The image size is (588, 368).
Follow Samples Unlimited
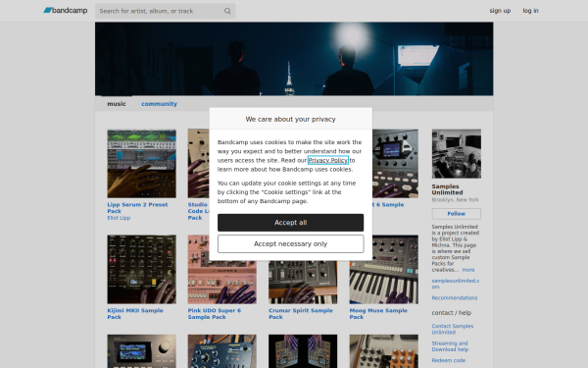coord(457,214)
